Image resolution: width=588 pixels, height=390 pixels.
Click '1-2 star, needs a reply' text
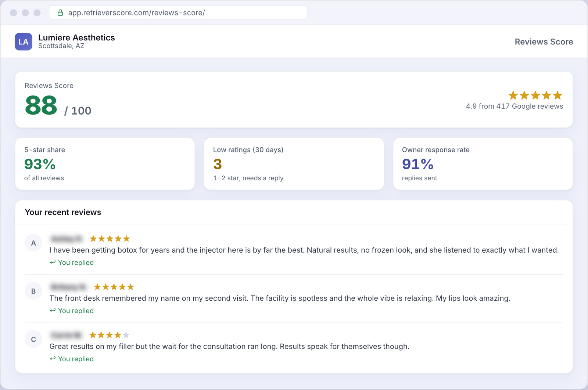point(248,178)
